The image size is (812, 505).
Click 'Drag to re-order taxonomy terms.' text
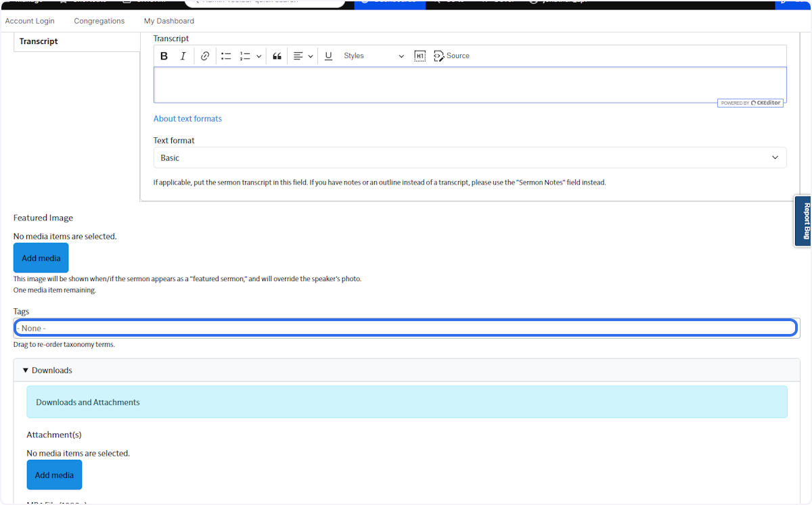(64, 345)
